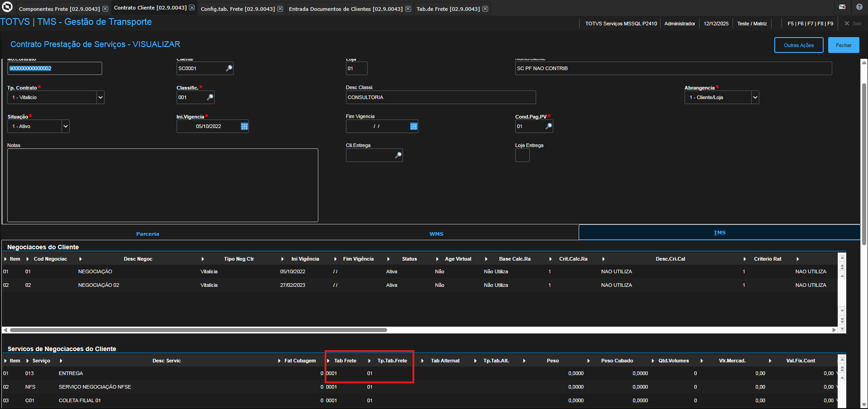Click the Cond.Pag.PV magnifier lookup icon
Image resolution: width=868 pixels, height=409 pixels.
coord(549,127)
